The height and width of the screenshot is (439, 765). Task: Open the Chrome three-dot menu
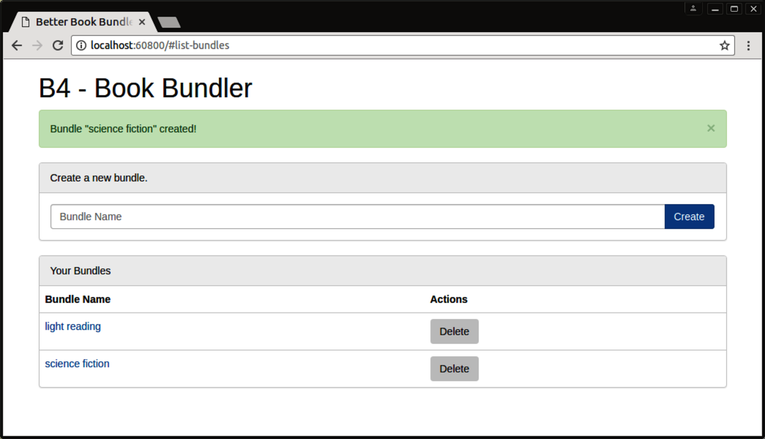pyautogui.click(x=748, y=45)
